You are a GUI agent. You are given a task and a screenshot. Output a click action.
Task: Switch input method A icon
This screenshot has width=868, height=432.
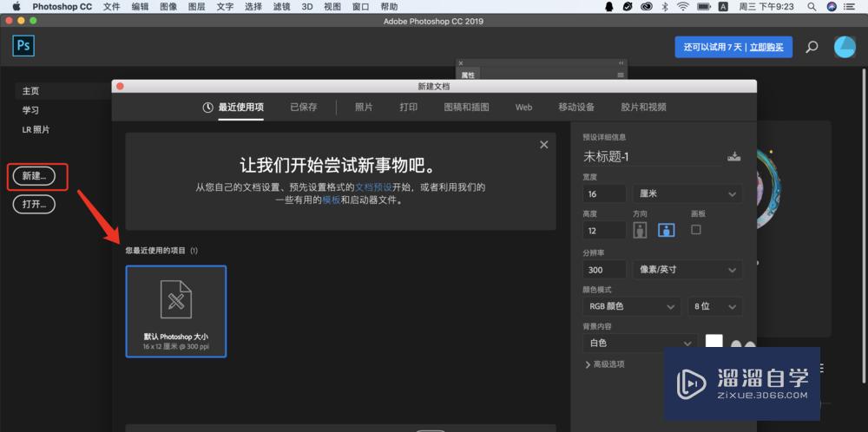[723, 7]
